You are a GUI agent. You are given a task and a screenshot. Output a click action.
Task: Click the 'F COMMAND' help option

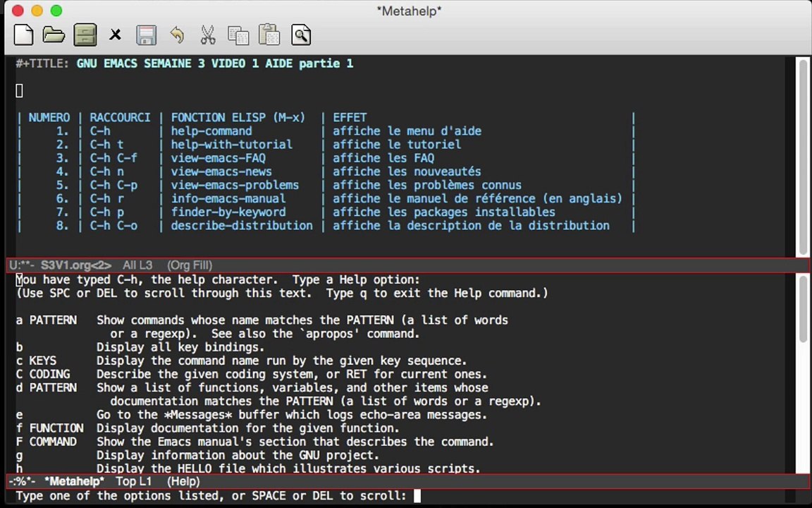(46, 442)
